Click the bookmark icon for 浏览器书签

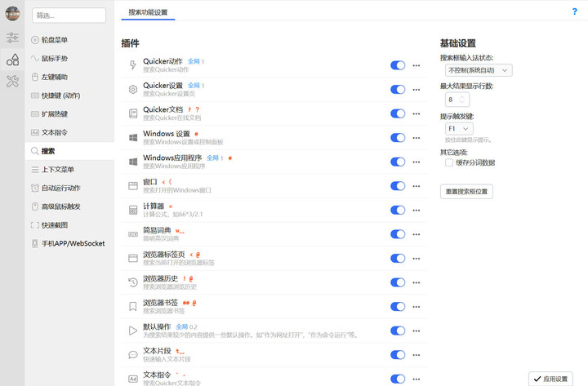(133, 307)
